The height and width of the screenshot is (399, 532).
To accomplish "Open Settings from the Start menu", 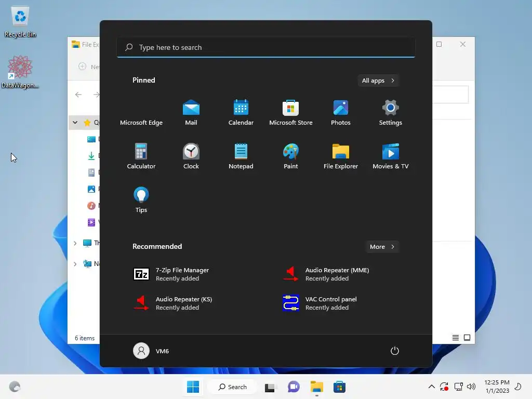I will click(391, 113).
